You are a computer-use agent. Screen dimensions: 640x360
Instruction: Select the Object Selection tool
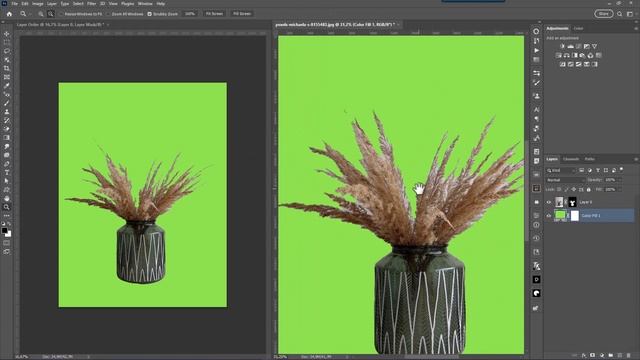7,60
